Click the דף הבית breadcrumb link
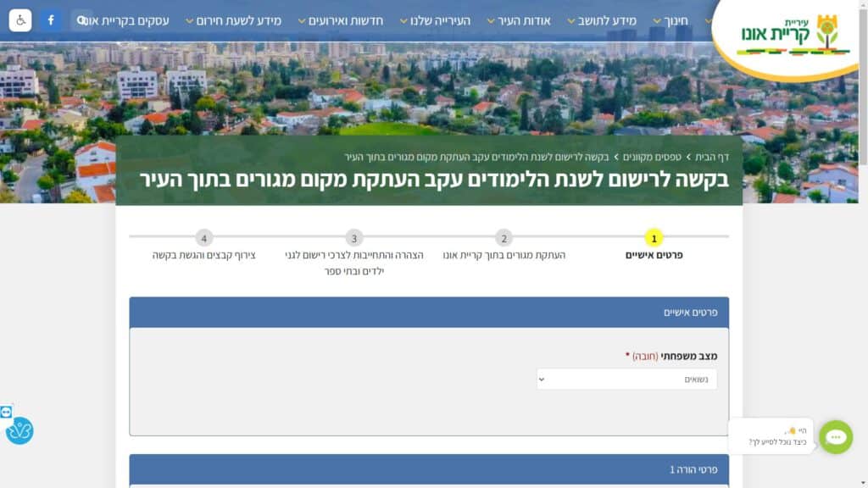The height and width of the screenshot is (488, 868). point(706,157)
